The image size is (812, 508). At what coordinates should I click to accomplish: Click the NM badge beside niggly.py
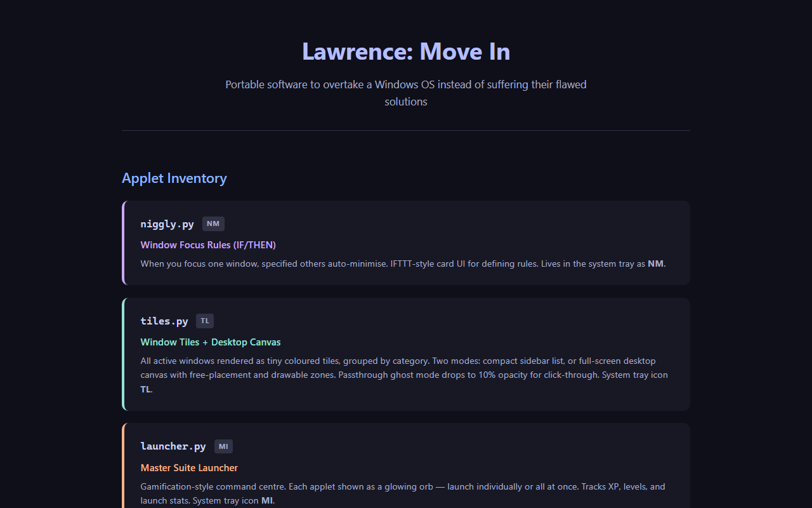[x=213, y=224]
